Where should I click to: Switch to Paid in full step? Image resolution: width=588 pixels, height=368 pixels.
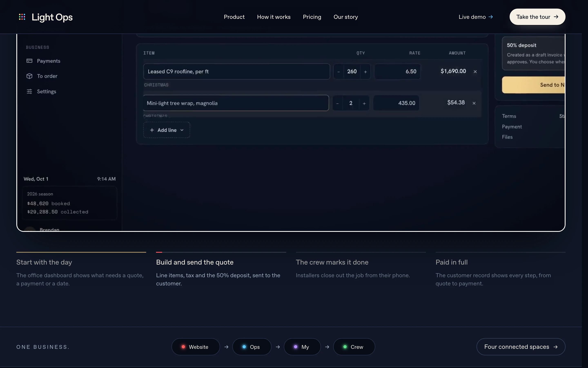tap(501, 270)
